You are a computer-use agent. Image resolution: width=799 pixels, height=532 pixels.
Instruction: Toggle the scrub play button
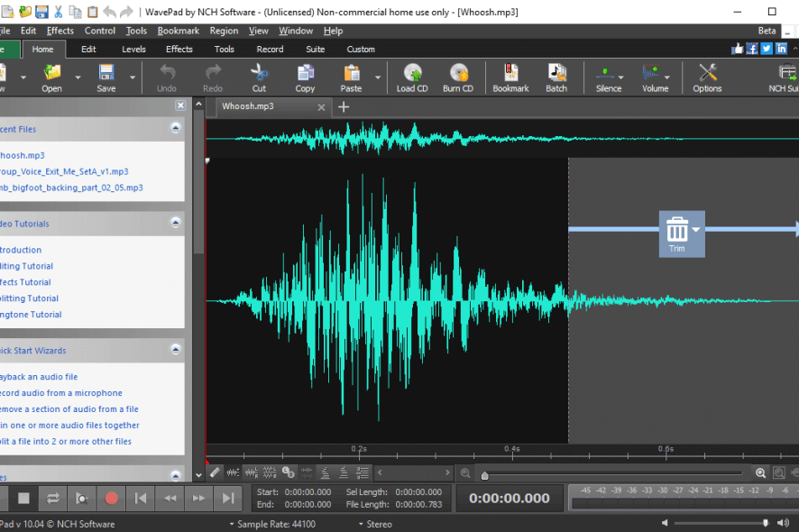point(81,498)
